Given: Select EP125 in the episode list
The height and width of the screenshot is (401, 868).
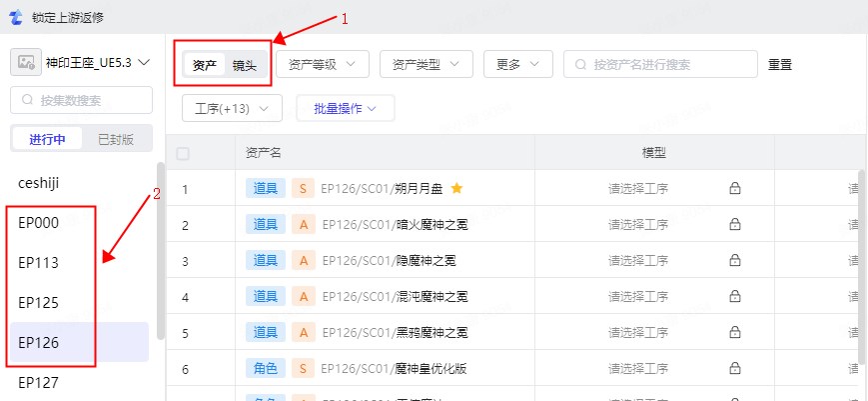Looking at the screenshot, I should click(x=39, y=302).
